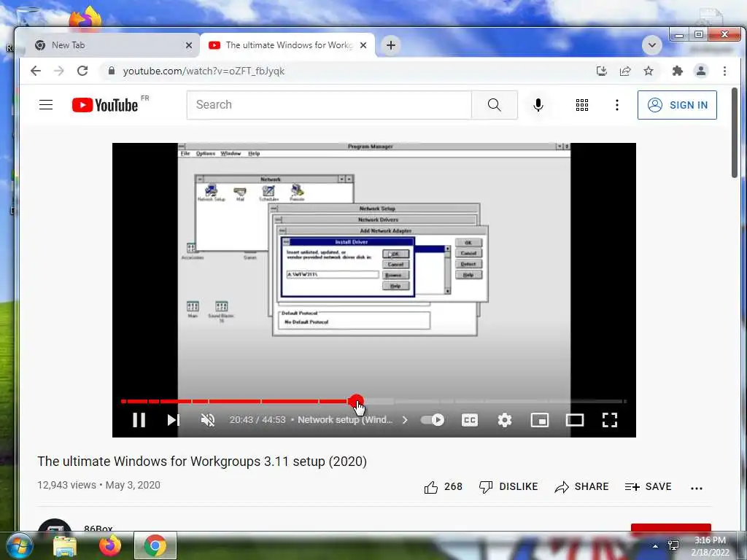View site info lock icon

(112, 71)
